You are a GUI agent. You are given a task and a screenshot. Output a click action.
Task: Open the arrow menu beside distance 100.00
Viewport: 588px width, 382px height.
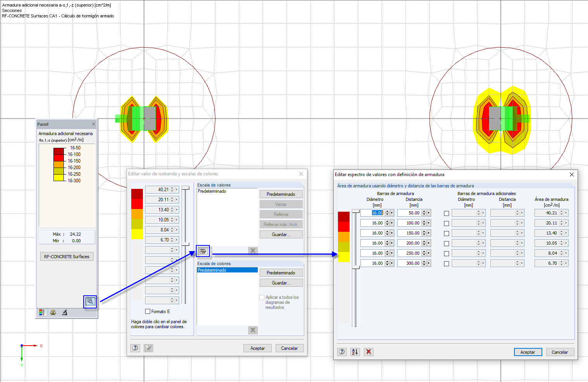pyautogui.click(x=429, y=223)
